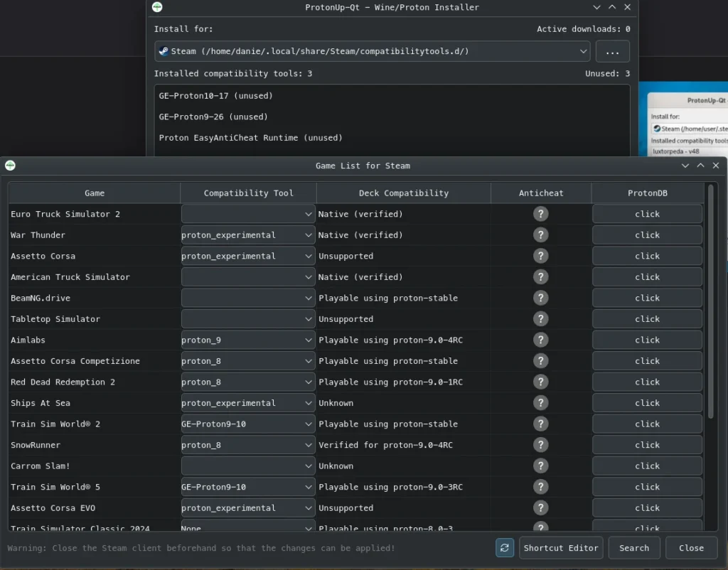Select the Assetto Corsa Competizione name cell
Screen dimensions: 728x570
(x=95, y=360)
